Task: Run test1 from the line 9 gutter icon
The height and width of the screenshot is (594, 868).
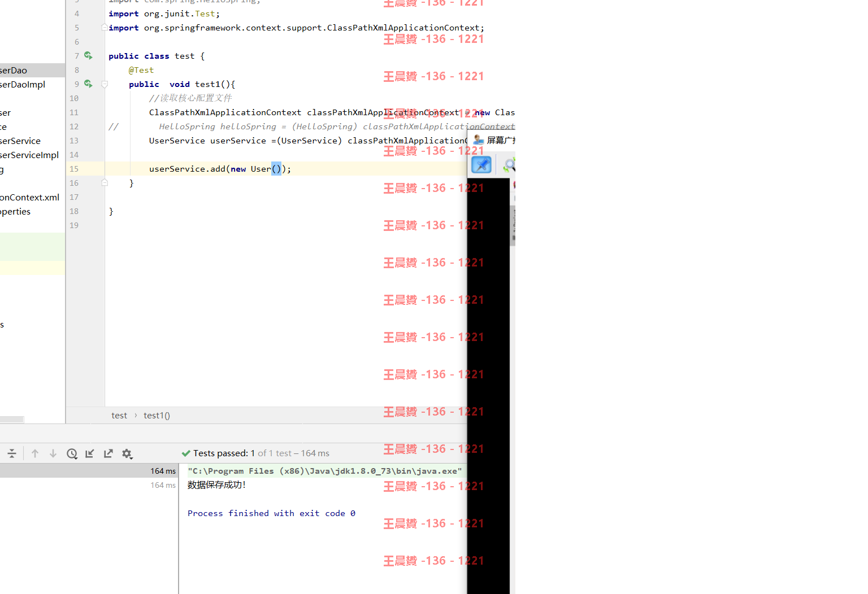Action: tap(88, 84)
